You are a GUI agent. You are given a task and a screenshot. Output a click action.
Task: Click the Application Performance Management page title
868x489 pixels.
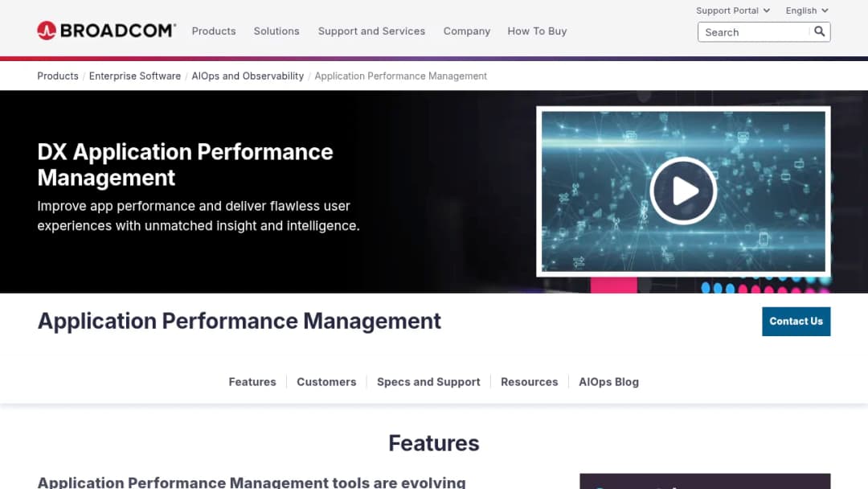point(240,321)
